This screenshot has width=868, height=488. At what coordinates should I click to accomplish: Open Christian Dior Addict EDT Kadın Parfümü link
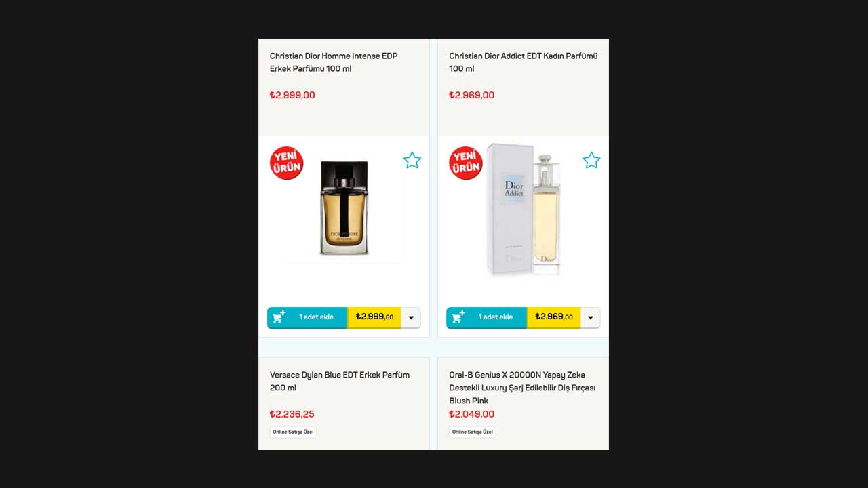coord(523,62)
